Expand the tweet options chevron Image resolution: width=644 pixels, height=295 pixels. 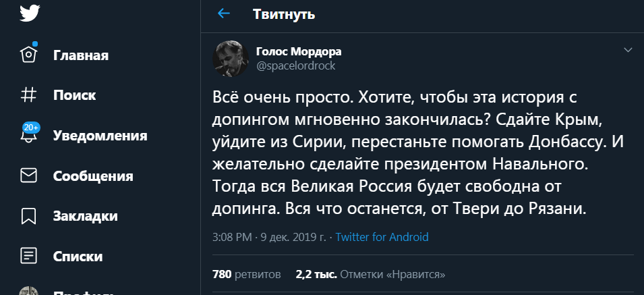click(x=628, y=50)
